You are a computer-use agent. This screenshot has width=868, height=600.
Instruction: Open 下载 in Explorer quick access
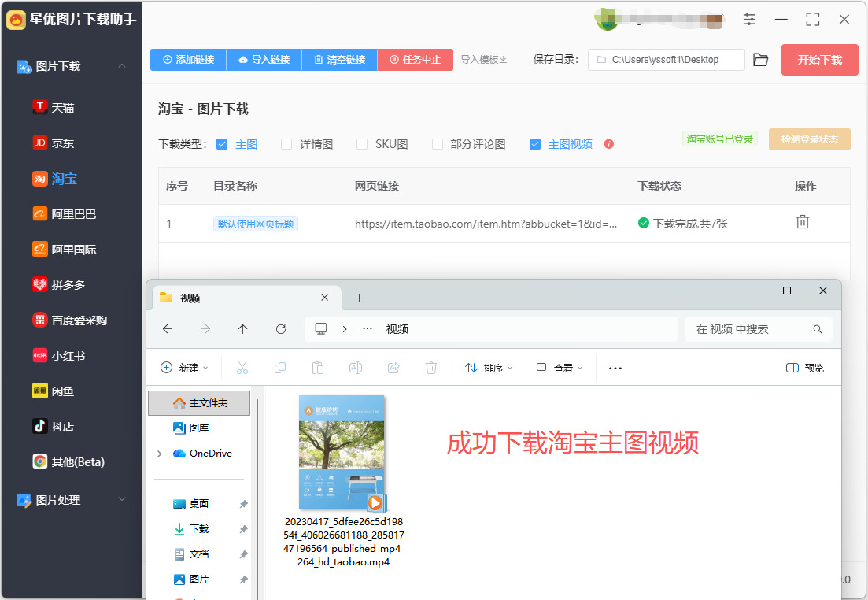coord(191,528)
